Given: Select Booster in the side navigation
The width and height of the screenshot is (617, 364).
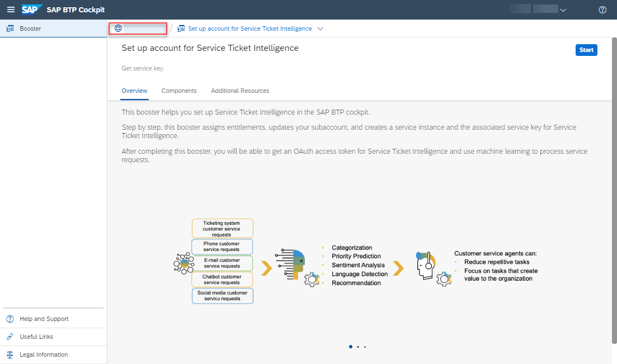Looking at the screenshot, I should click(54, 29).
